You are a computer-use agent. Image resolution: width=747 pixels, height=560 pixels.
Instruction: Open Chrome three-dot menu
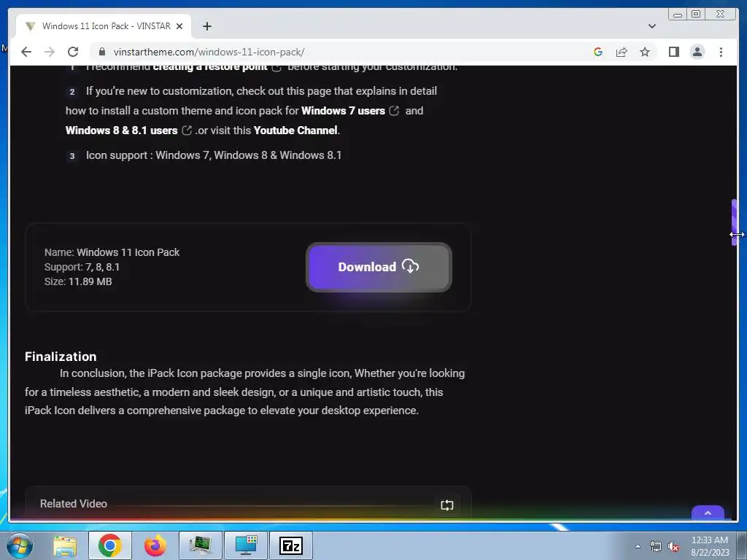pyautogui.click(x=721, y=52)
